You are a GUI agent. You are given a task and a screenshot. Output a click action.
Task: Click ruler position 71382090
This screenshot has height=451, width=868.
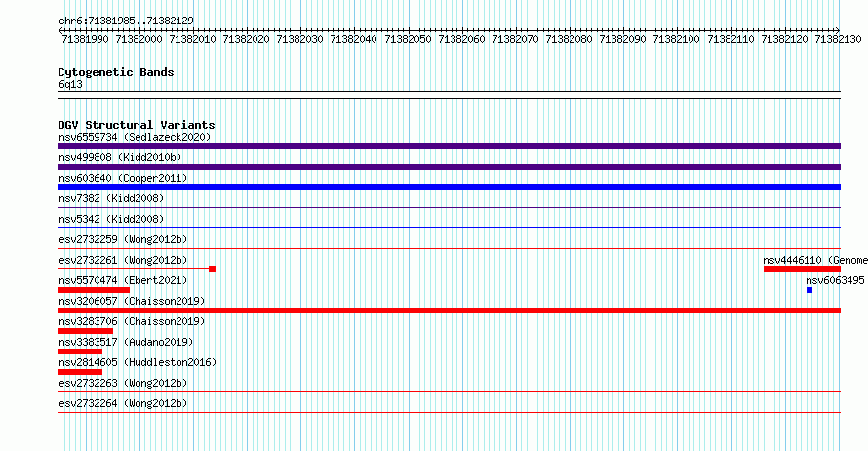coord(622,39)
